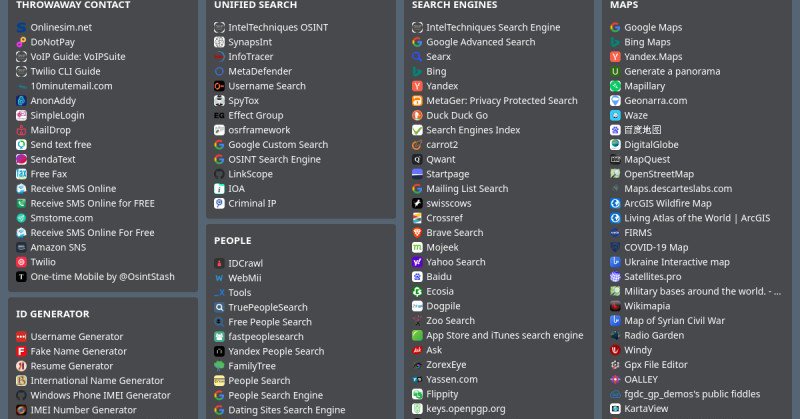Click the SynapsInt icon
800x419 pixels.
(219, 42)
